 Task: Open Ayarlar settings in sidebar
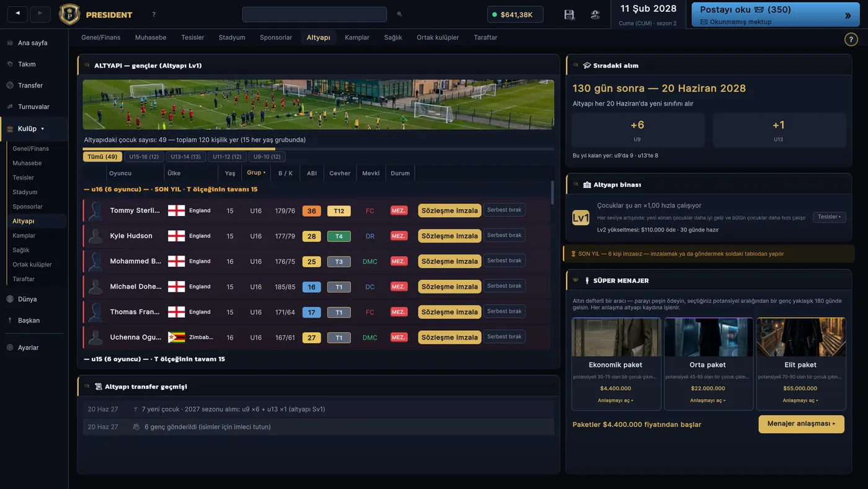(28, 348)
